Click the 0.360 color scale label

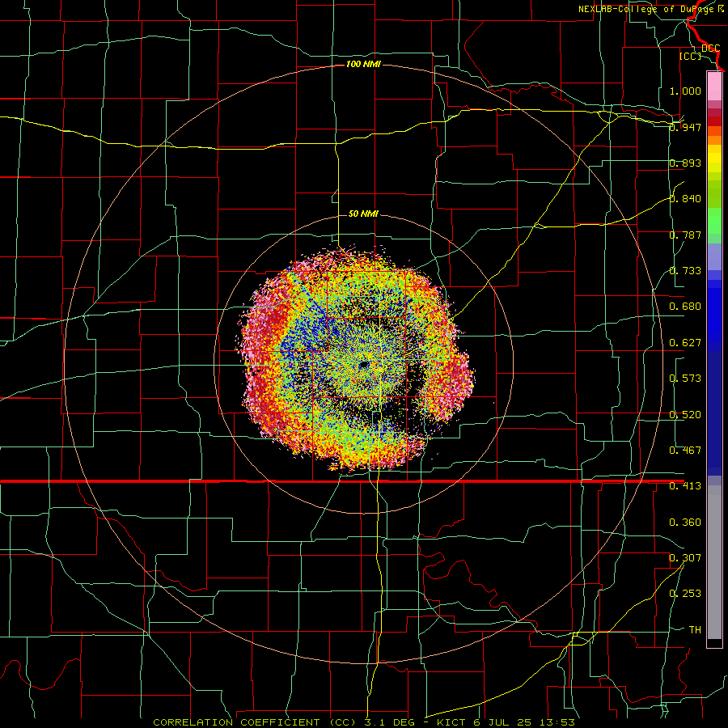point(685,523)
